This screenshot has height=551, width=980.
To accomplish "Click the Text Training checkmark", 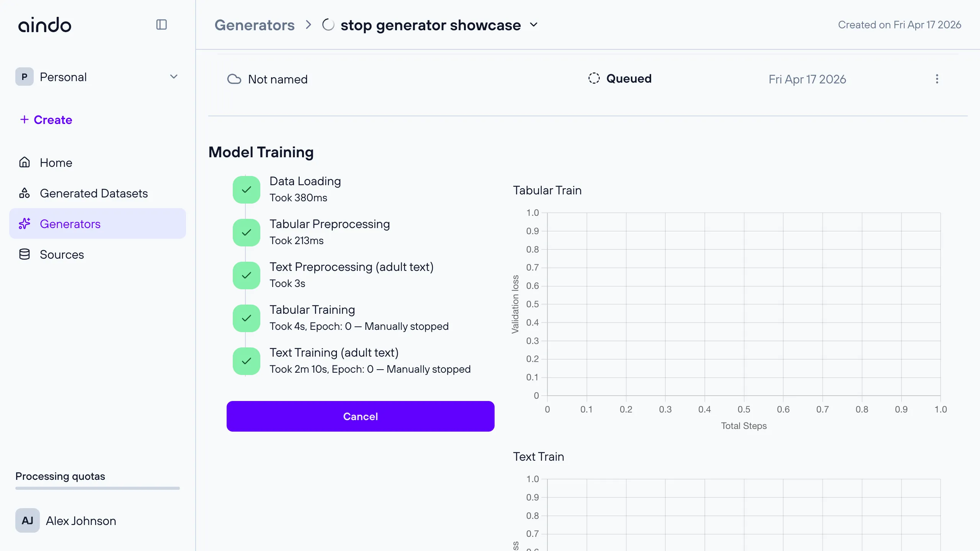I will (247, 361).
